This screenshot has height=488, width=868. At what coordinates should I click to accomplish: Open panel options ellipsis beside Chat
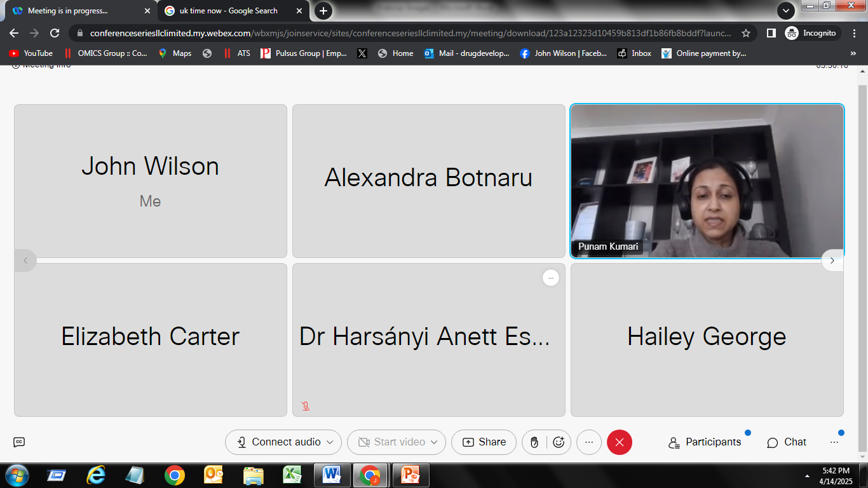click(x=834, y=442)
